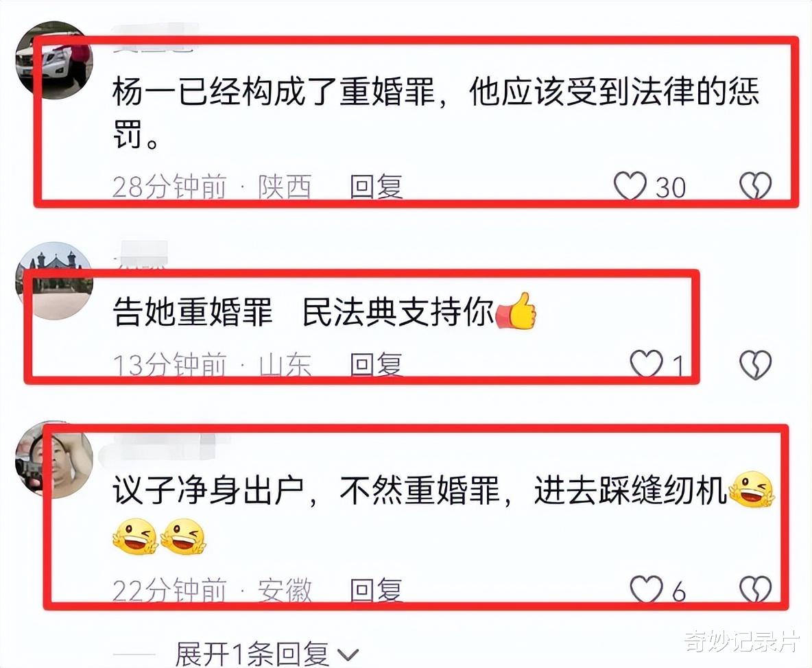Click chevron beside 展开1条回复
This screenshot has height=668, width=812.
348,655
